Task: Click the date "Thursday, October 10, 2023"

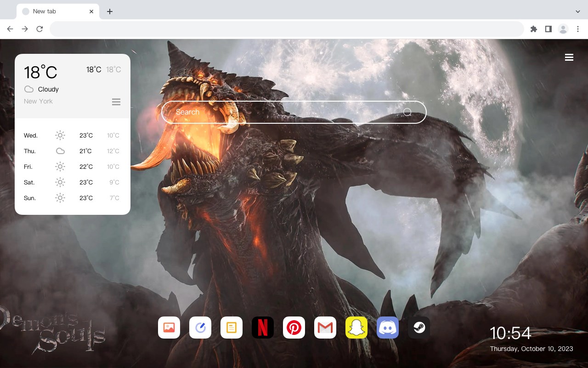Action: 531,349
